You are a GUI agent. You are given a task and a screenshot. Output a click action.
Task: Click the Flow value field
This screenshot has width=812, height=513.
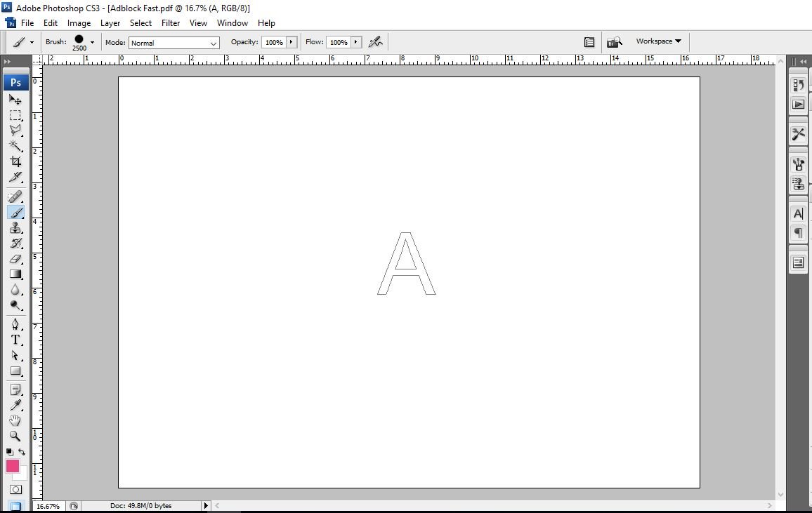pos(338,42)
